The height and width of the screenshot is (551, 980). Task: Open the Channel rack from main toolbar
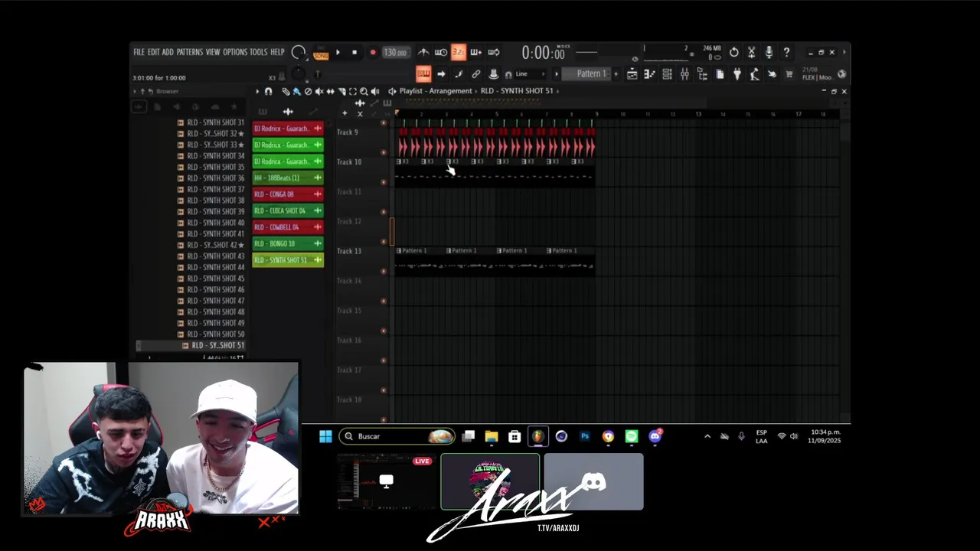[x=667, y=74]
